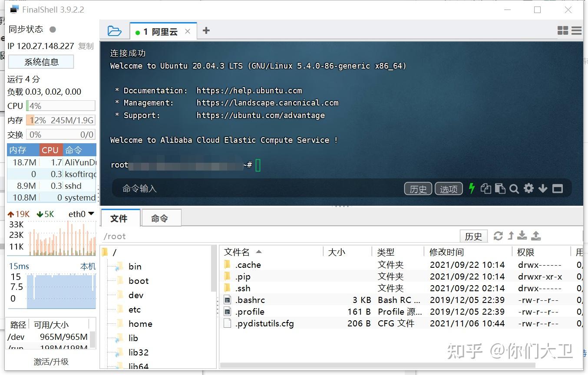Click the .cache folder icon
This screenshot has height=375, width=588.
(x=227, y=264)
